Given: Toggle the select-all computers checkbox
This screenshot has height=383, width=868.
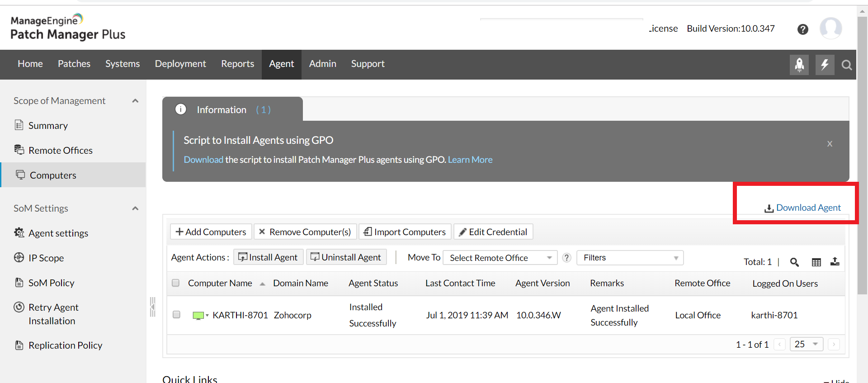Looking at the screenshot, I should [x=176, y=283].
